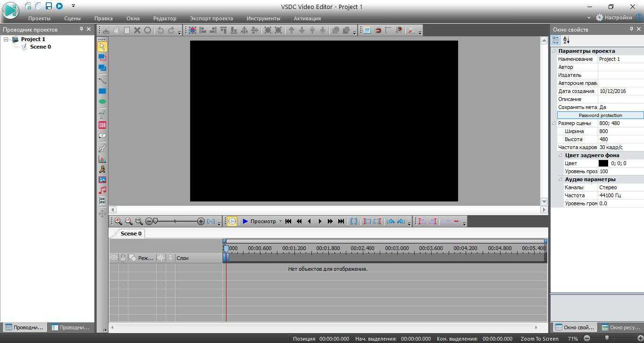Open the Экспорт проекта menu

pos(211,18)
